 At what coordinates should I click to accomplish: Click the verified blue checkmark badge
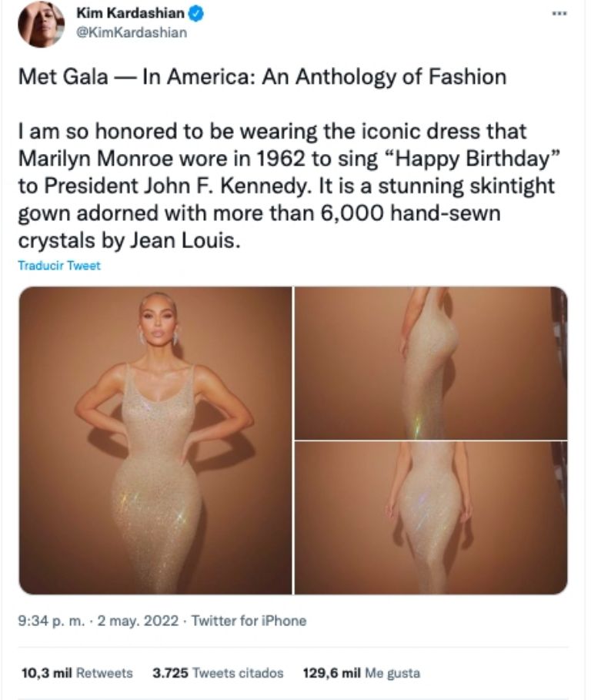click(x=194, y=13)
